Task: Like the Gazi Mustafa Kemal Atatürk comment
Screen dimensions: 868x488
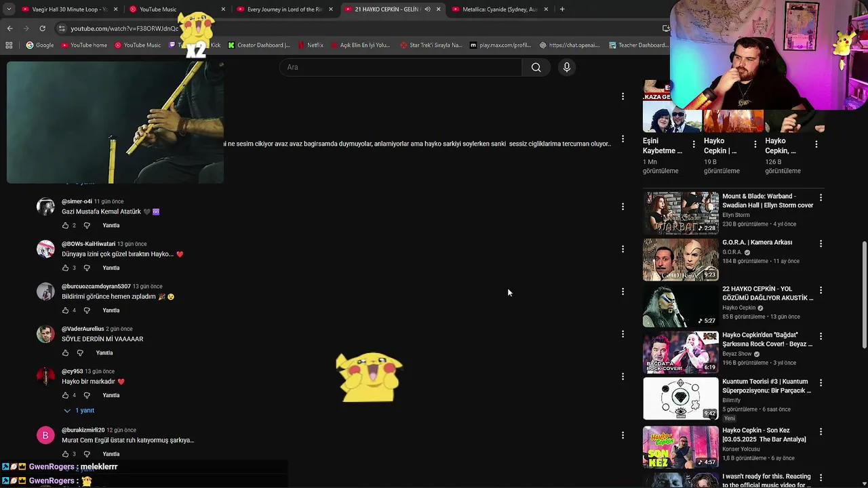Action: [x=66, y=225]
